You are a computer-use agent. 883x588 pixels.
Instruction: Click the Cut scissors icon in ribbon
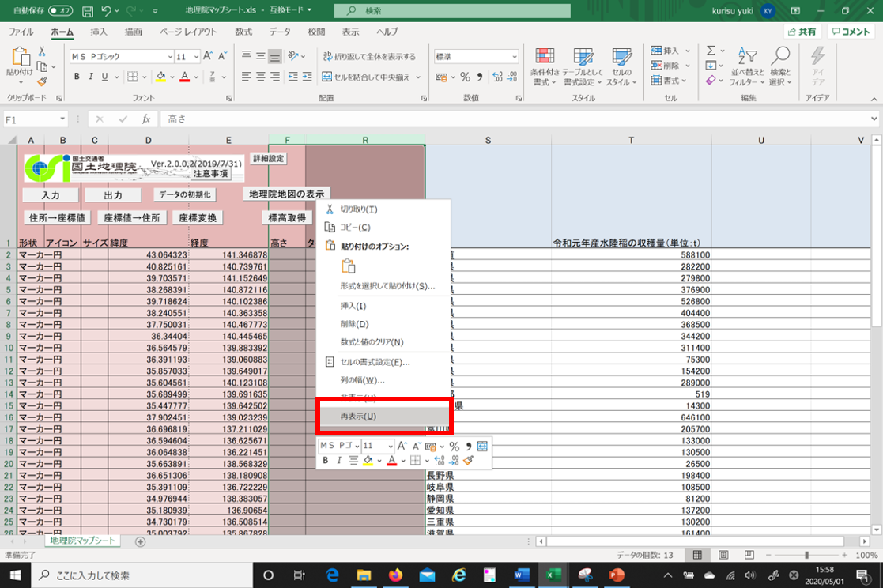pyautogui.click(x=42, y=52)
